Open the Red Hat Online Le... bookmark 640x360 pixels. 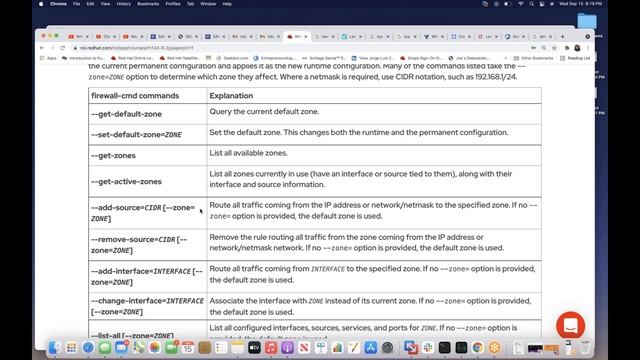(x=132, y=58)
